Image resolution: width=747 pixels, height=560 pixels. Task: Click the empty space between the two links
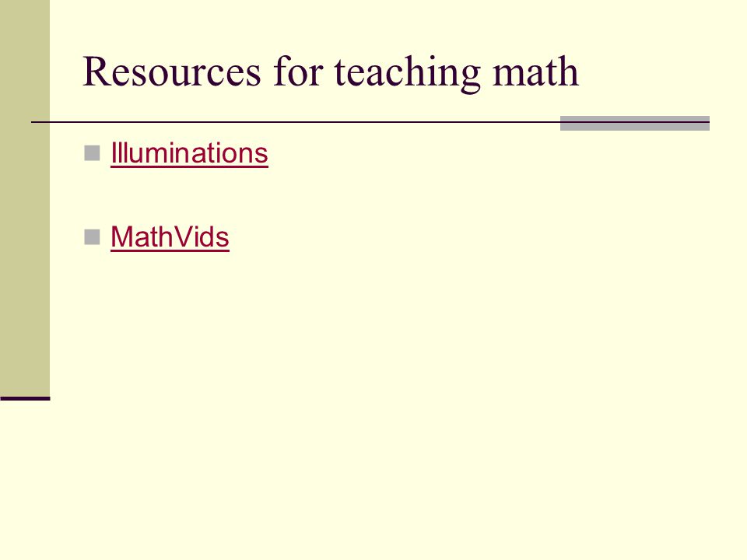point(191,195)
